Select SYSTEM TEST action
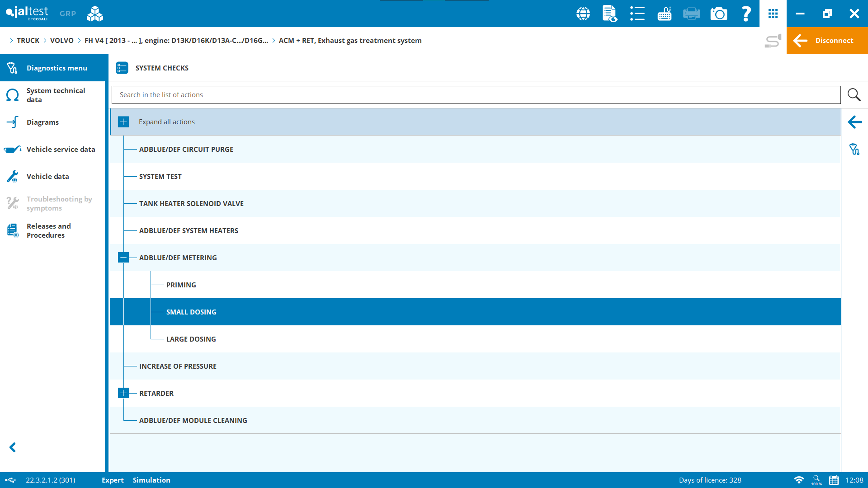This screenshot has height=488, width=868. tap(475, 176)
